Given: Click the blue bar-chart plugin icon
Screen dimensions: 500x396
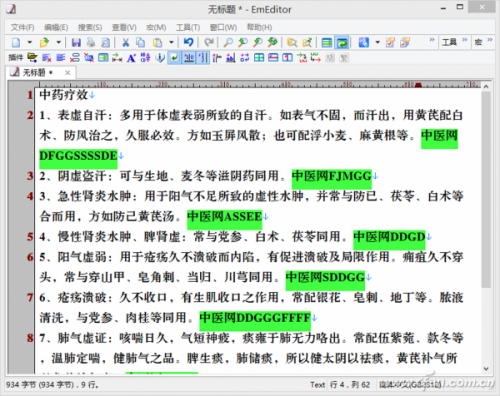Looking at the screenshot, I should [230, 58].
